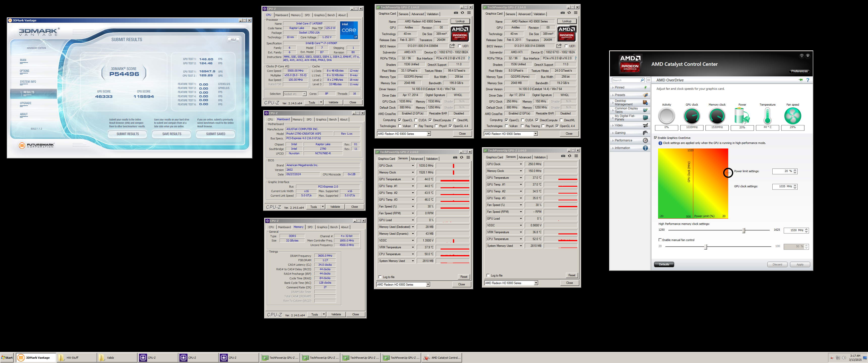Image resolution: width=868 pixels, height=363 pixels.
Task: Click Lookup button in GPU-Z with BIOS 013.011.000.014.039894
Action: 460,21
